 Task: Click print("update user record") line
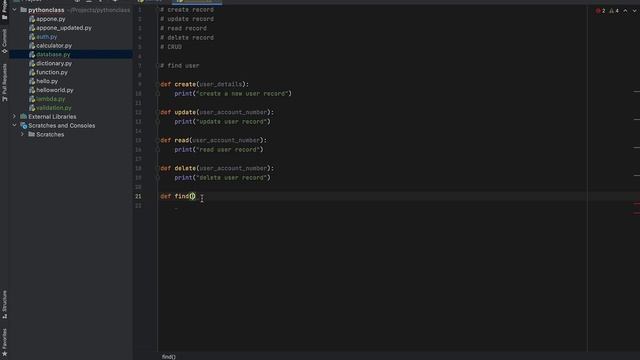tap(222, 122)
